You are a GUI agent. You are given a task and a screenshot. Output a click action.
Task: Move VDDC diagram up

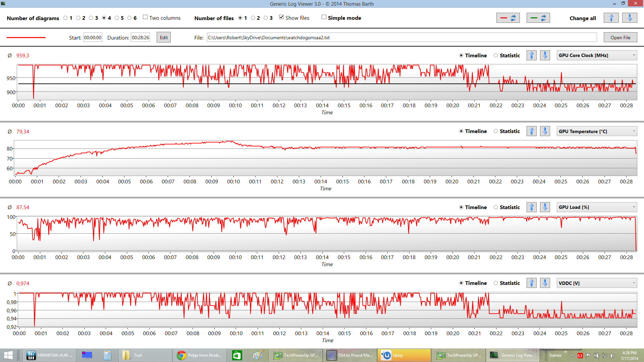point(532,283)
